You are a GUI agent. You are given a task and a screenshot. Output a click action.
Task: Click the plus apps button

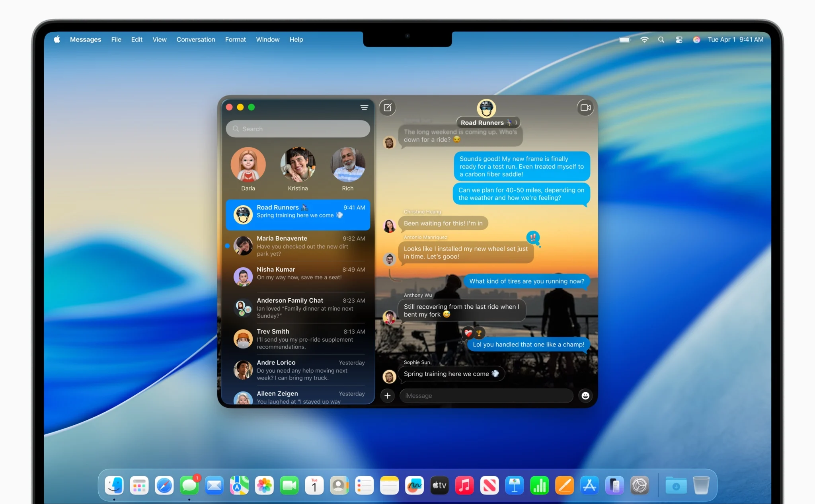388,395
